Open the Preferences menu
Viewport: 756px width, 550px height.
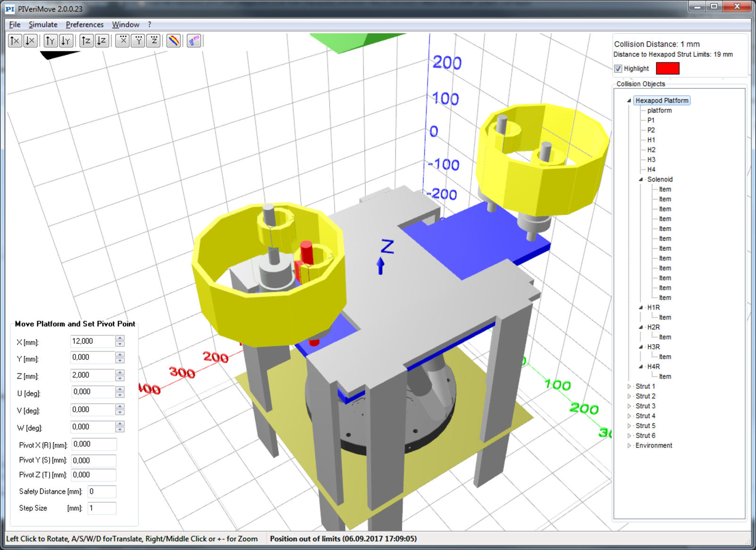(85, 25)
